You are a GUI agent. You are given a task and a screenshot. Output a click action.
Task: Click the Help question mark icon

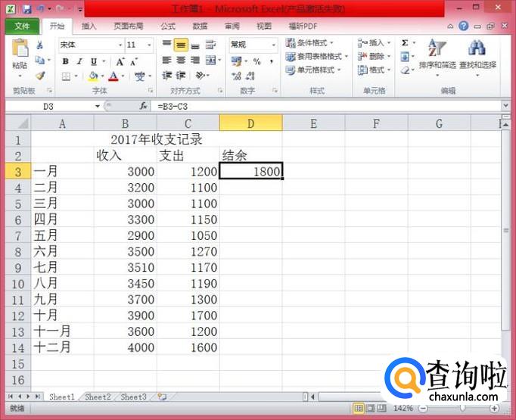coord(464,26)
